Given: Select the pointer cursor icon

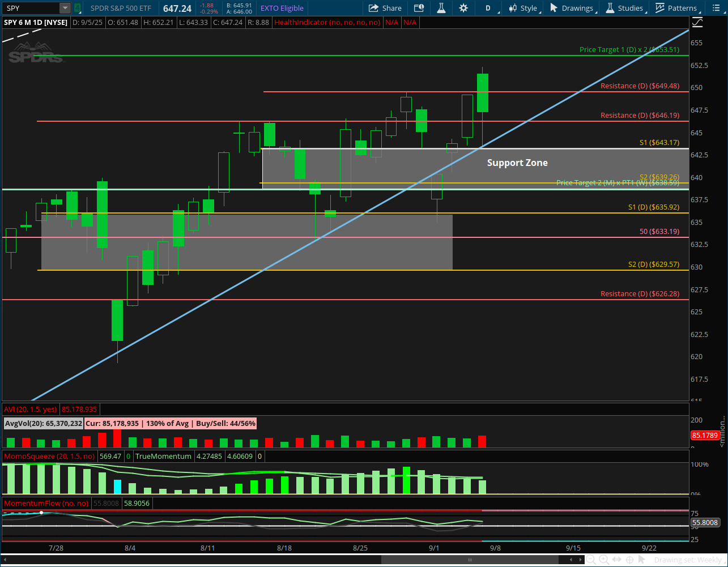Looking at the screenshot, I should click(x=641, y=560).
